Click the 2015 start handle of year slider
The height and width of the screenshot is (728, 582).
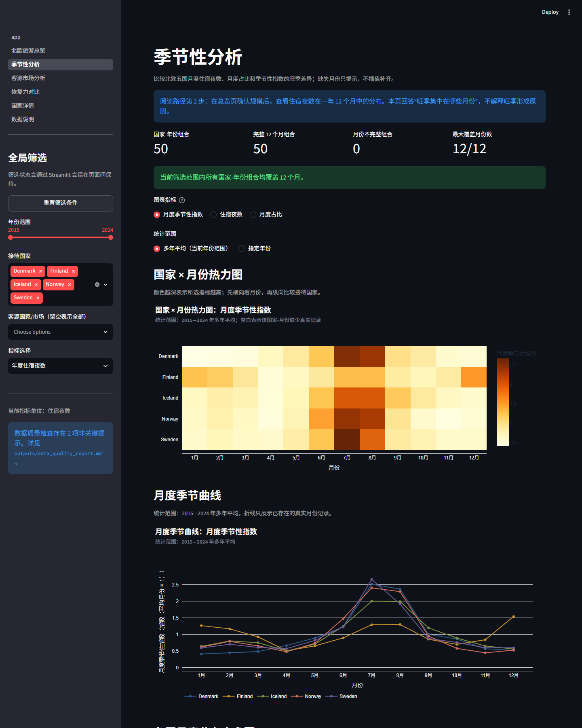pyautogui.click(x=11, y=238)
